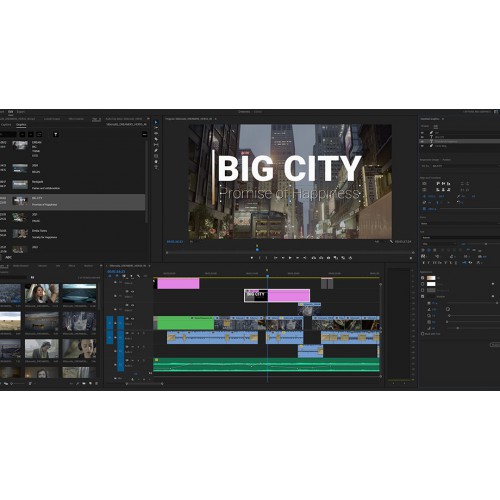Select the BIG CITY graphic clip in timeline
Screen dimensions: 500x500
coord(277,296)
